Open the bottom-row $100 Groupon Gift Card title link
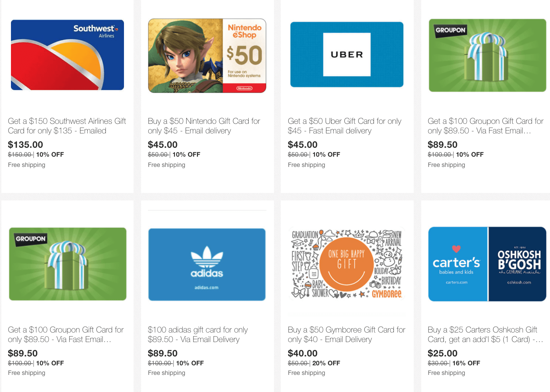 pos(66,335)
